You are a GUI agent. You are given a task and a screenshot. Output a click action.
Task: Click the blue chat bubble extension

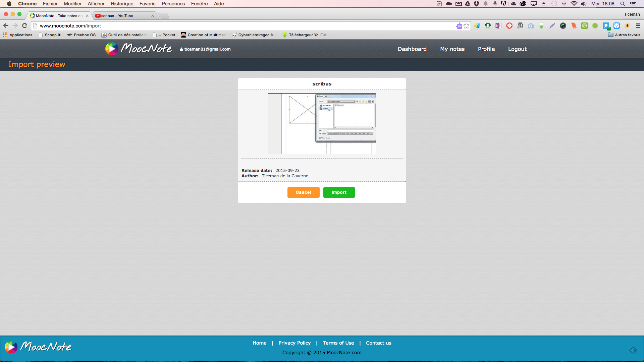click(606, 26)
